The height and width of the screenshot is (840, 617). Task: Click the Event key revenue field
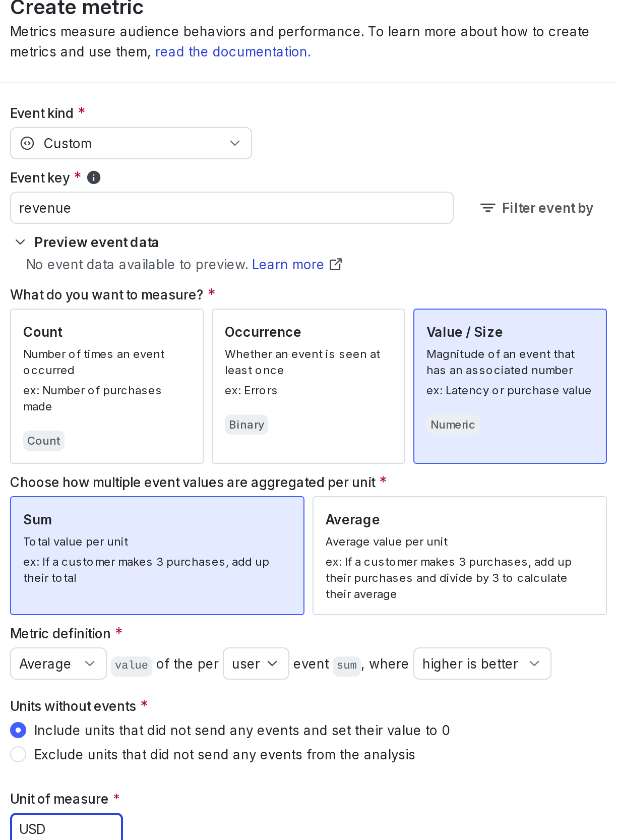pos(231,208)
